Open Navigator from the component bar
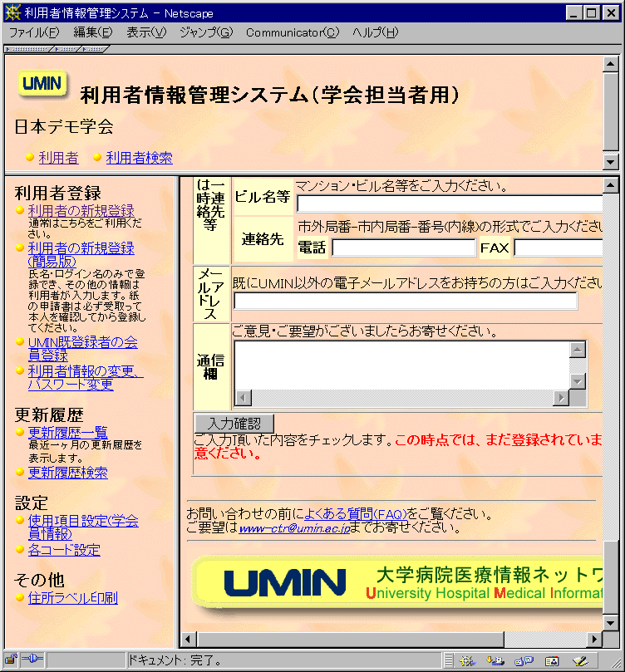625x672 pixels. tap(468, 660)
